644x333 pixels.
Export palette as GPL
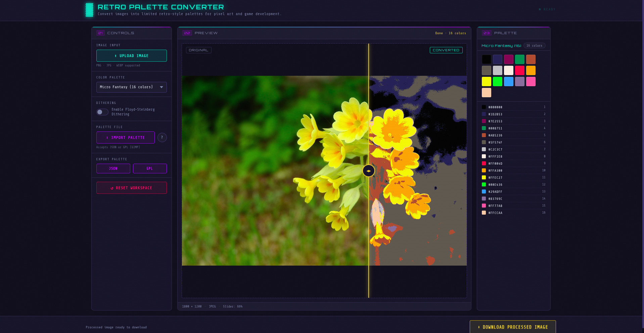150,169
